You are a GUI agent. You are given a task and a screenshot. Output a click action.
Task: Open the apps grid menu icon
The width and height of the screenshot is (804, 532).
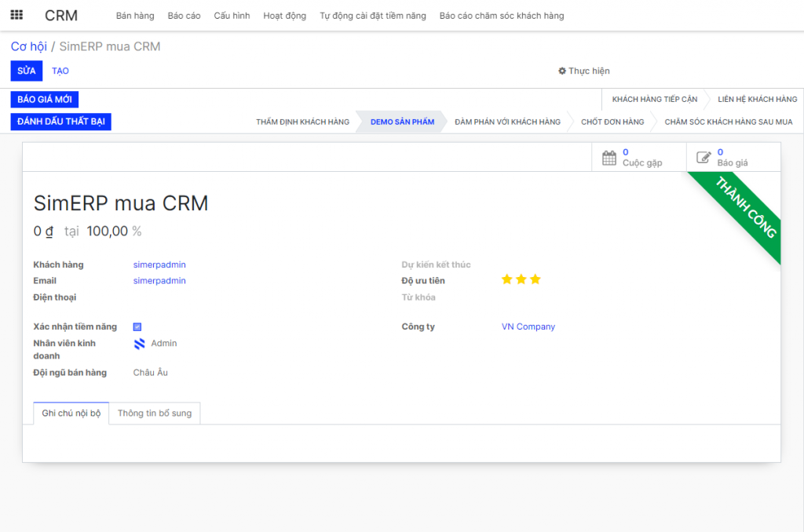(x=16, y=15)
